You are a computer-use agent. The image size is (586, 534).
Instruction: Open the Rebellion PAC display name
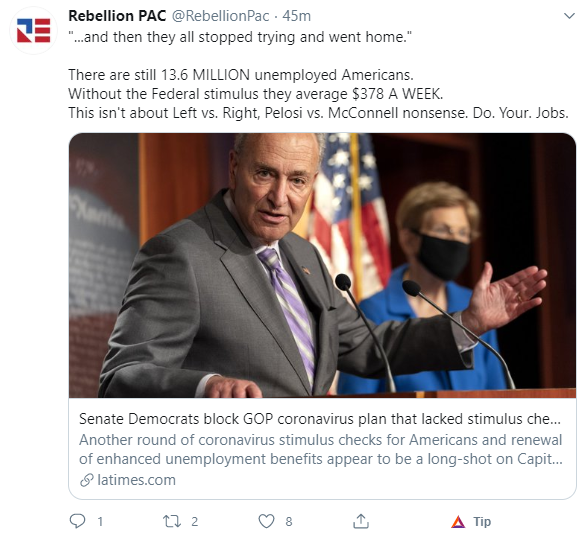(117, 16)
